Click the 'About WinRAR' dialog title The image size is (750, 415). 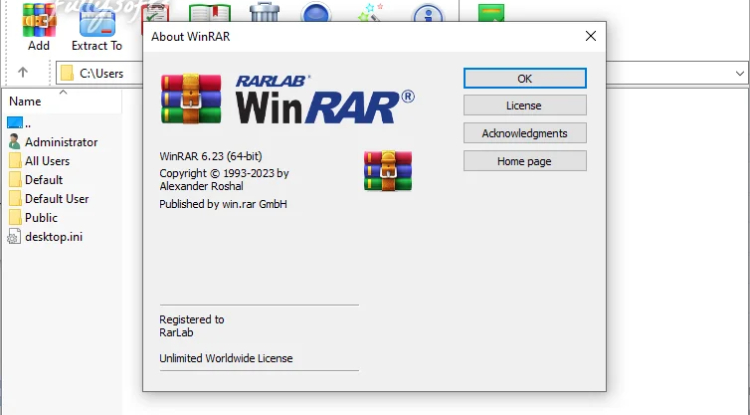click(x=190, y=37)
